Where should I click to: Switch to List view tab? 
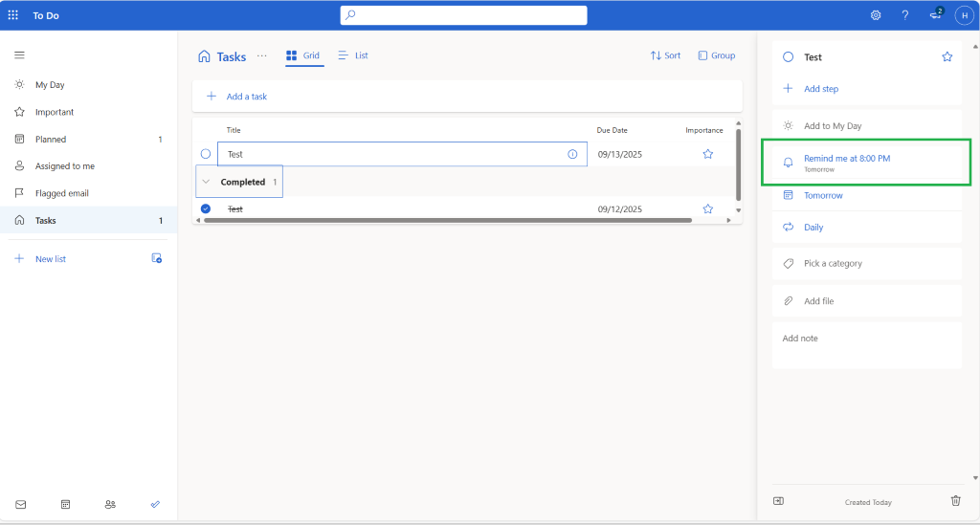353,55
